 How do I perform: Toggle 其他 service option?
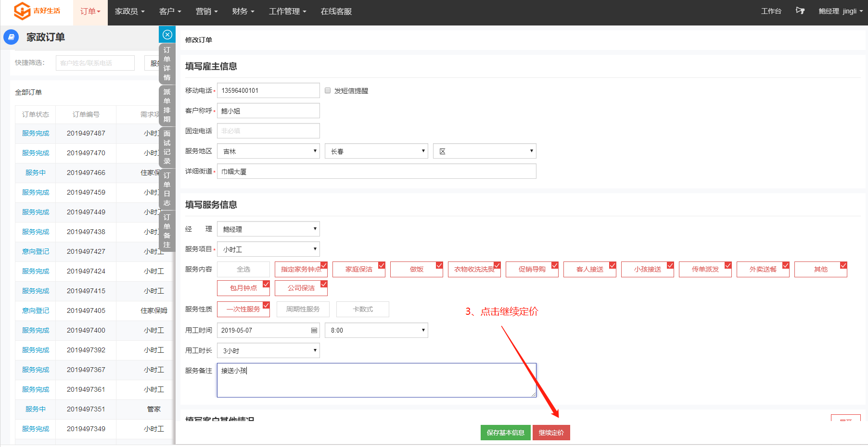point(821,269)
